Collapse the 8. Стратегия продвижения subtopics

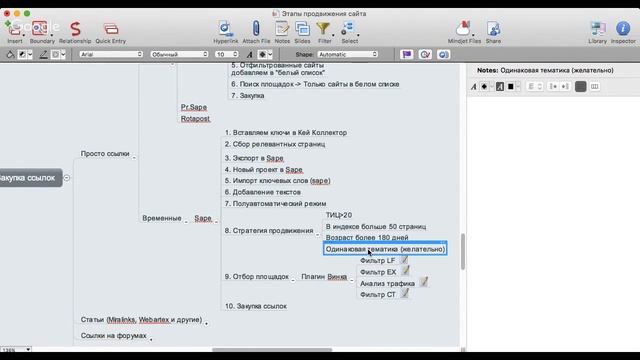pos(318,235)
